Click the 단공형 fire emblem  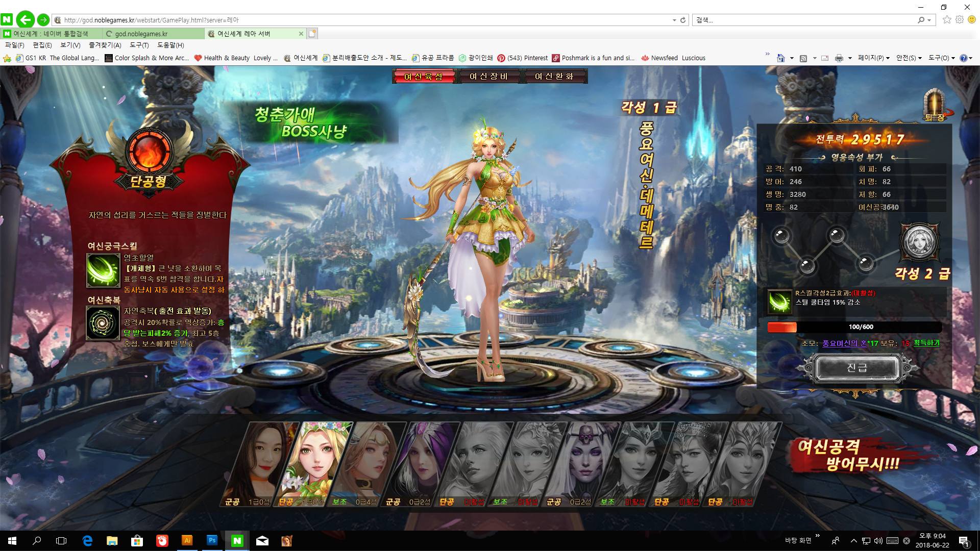[150, 151]
